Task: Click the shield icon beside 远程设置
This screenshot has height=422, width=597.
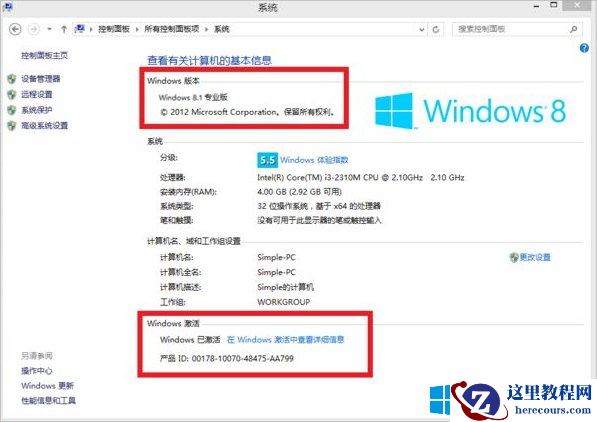Action: 12,94
